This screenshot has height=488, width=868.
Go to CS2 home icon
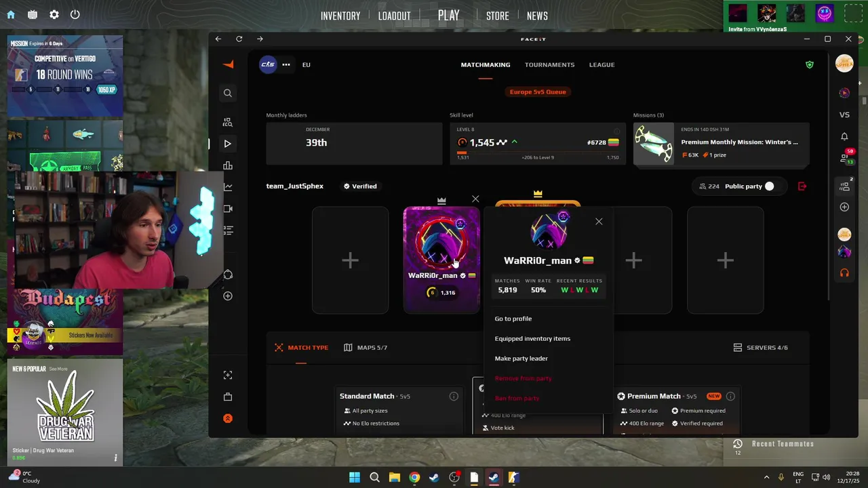[x=11, y=14]
